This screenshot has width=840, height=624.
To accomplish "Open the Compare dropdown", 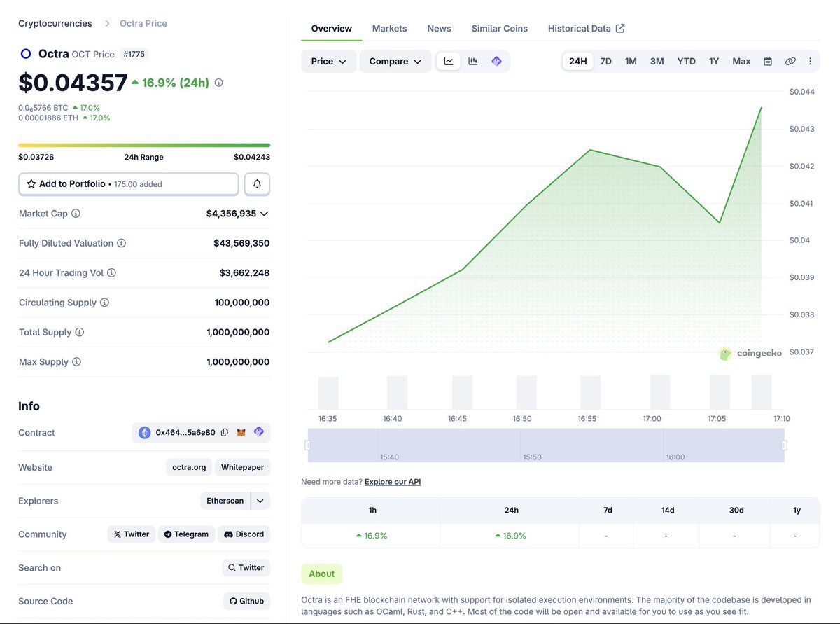I will point(395,61).
